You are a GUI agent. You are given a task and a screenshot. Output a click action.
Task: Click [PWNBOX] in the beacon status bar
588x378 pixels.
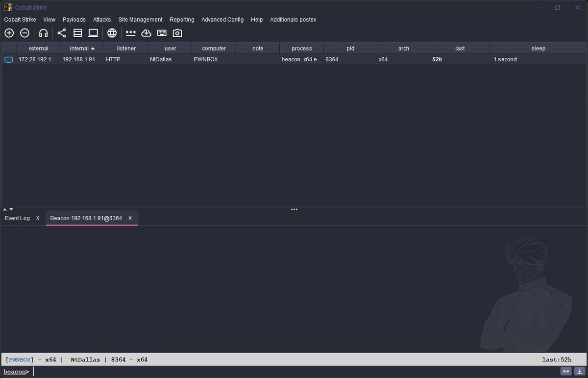pos(20,359)
